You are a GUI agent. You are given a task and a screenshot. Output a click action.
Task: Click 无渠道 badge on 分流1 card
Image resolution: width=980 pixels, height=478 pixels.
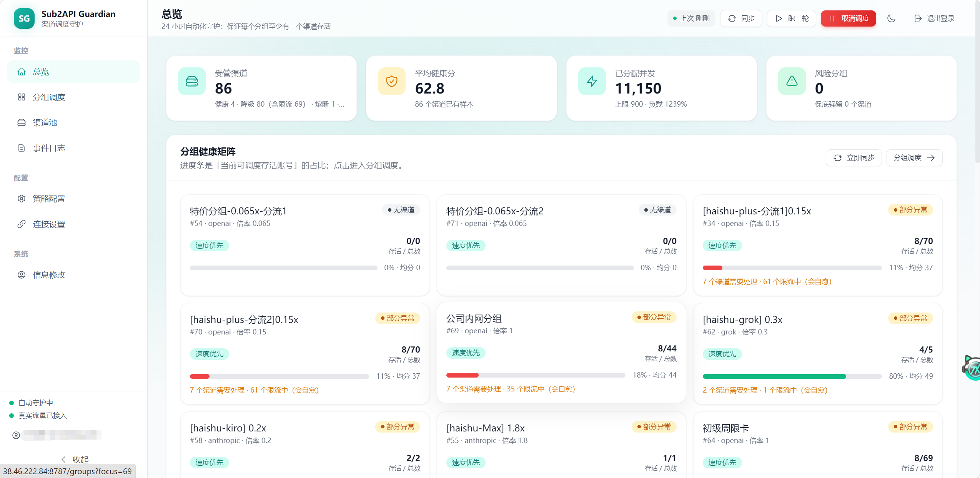[401, 210]
